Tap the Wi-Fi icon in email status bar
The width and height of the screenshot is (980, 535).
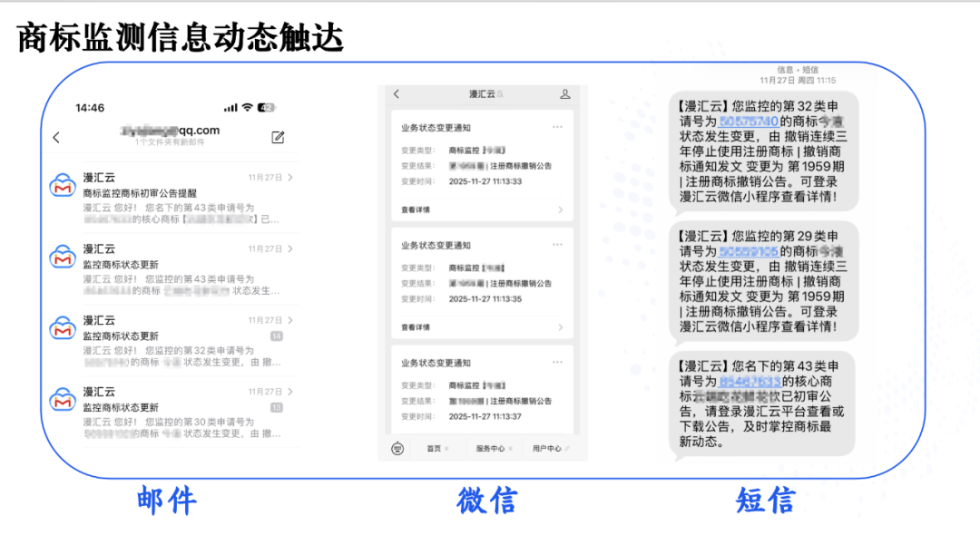[248, 107]
